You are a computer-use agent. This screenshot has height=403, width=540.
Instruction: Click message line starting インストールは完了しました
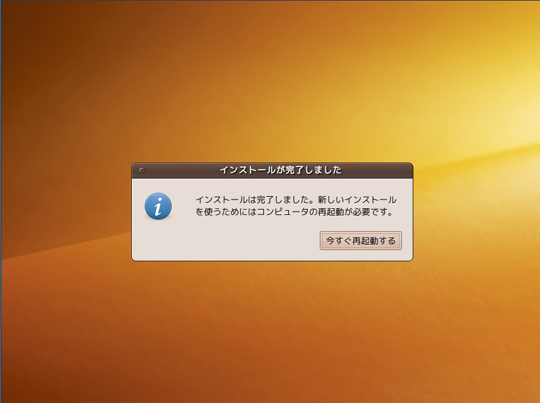(296, 200)
